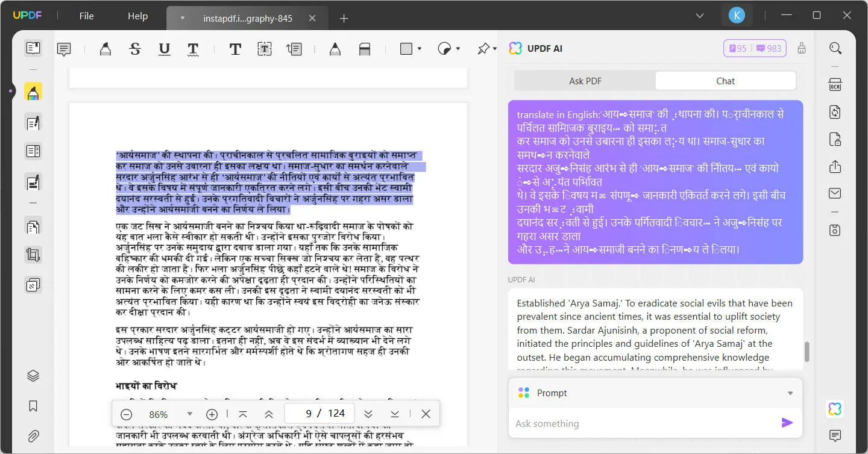The image size is (868, 454).
Task: Send the file by email icon
Action: click(835, 193)
